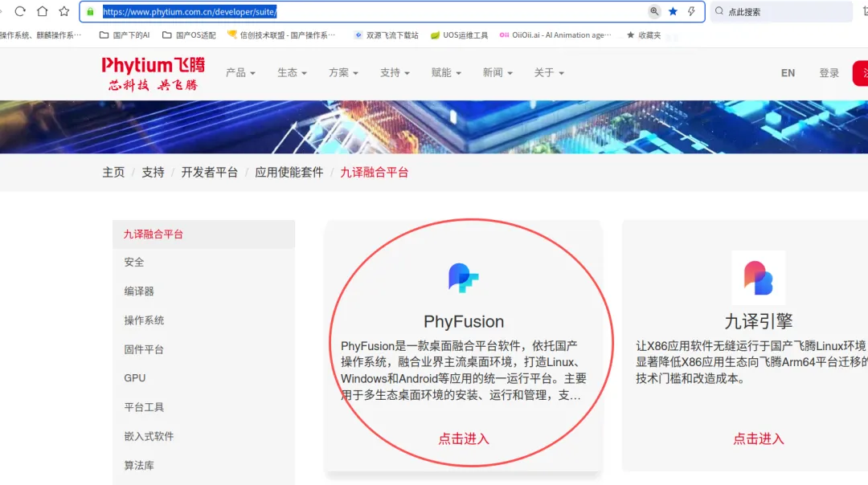The height and width of the screenshot is (485, 868).
Task: Click the green lock security icon
Action: [x=90, y=11]
